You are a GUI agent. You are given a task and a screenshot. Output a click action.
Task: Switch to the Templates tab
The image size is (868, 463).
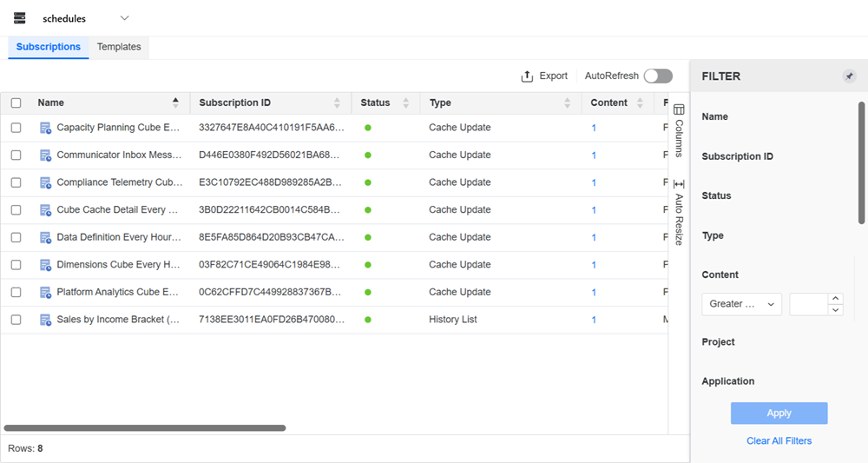coord(119,47)
